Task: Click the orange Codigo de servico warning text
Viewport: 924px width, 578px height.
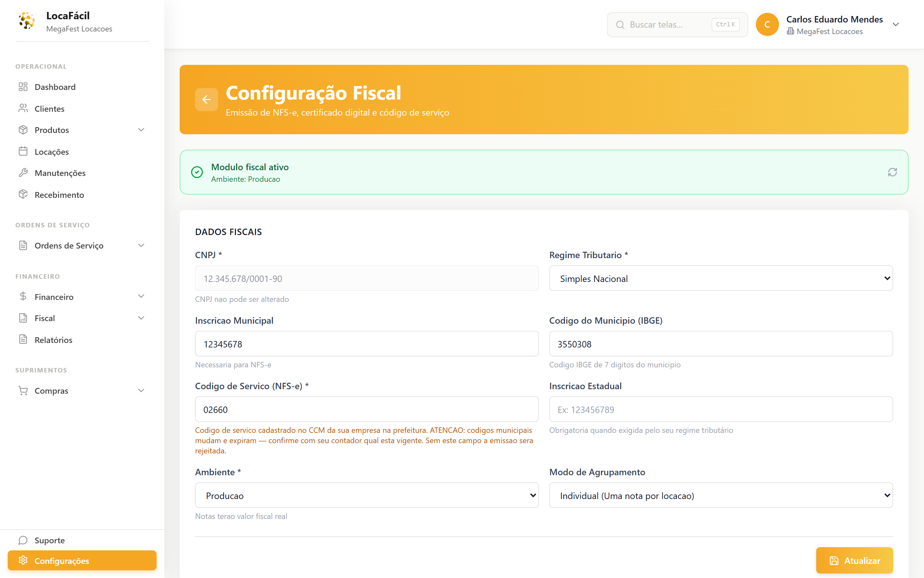Action: point(364,440)
